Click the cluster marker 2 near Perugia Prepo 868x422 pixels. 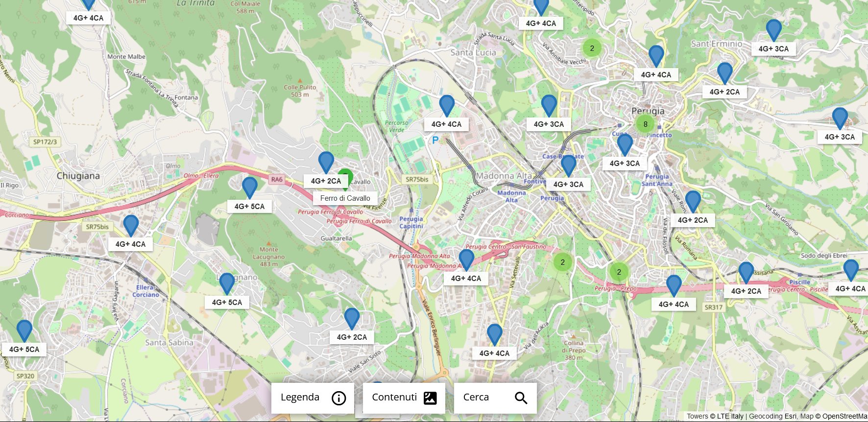point(619,272)
